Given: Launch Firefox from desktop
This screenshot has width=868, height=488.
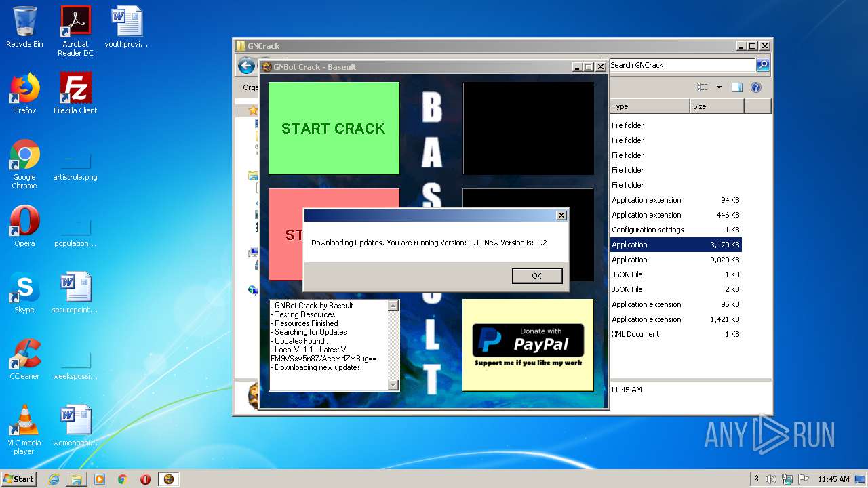Looking at the screenshot, I should click(24, 94).
